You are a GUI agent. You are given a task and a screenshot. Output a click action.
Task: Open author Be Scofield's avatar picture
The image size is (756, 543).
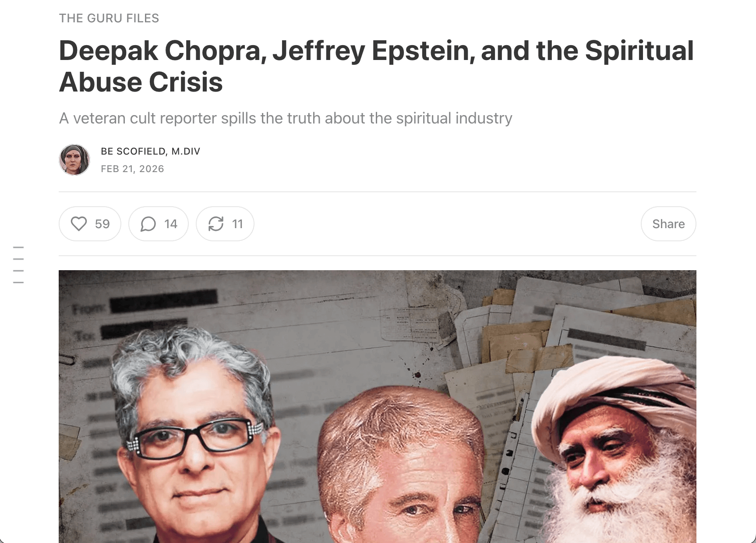tap(74, 160)
